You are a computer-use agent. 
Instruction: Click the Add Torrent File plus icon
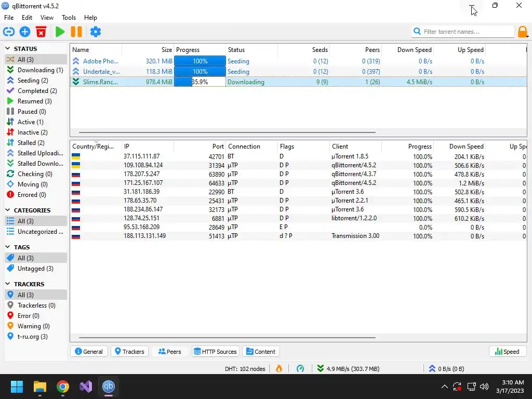coord(25,32)
